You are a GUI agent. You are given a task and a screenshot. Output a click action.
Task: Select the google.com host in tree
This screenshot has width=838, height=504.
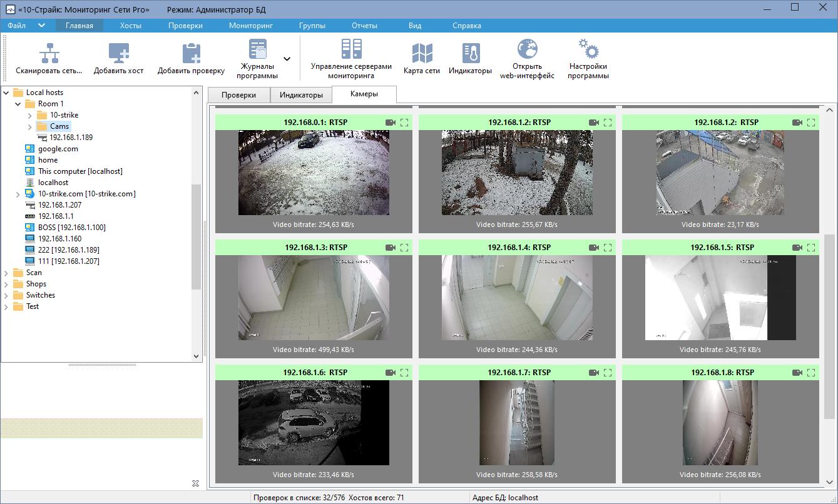point(58,149)
